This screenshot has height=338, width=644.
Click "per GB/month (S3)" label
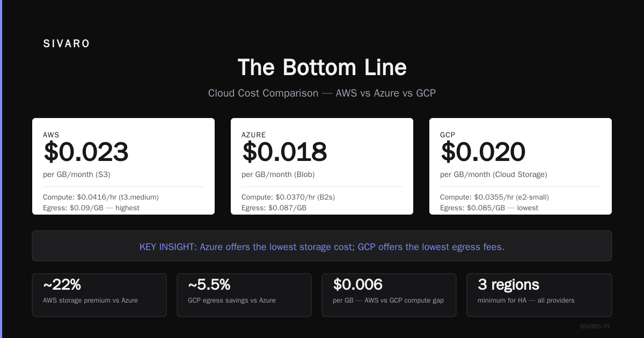pyautogui.click(x=77, y=174)
